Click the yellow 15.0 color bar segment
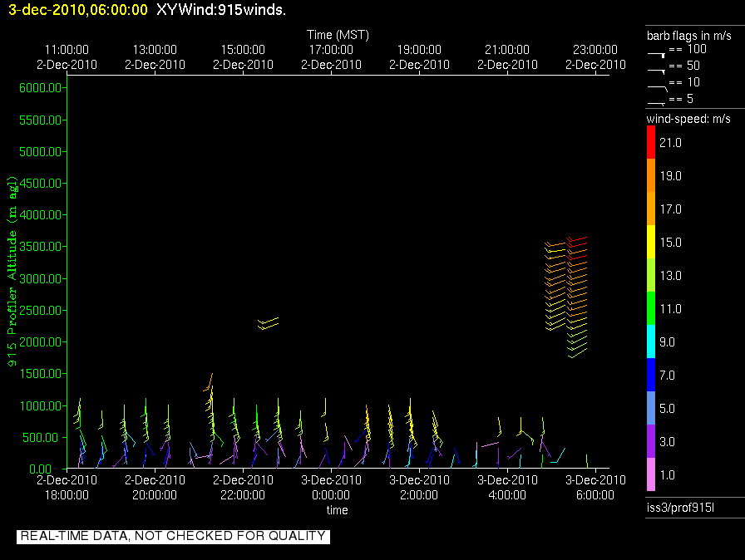The width and height of the screenshot is (745, 560). (651, 242)
